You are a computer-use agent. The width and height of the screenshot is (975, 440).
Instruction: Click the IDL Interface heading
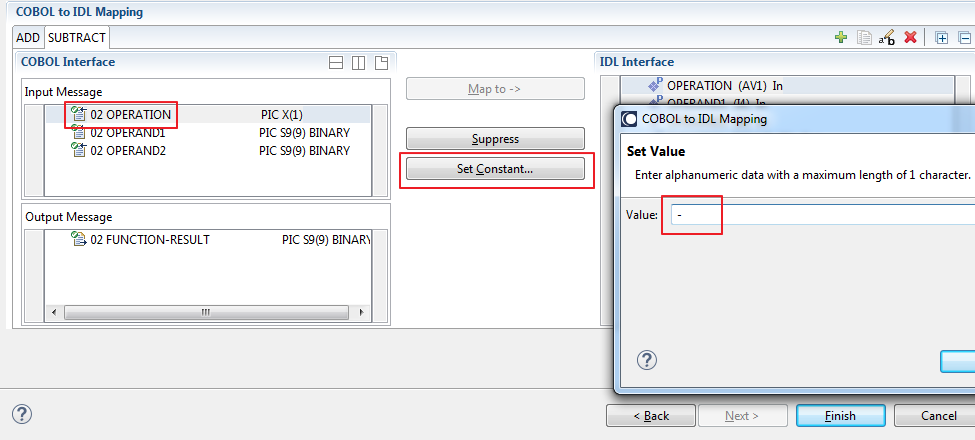click(637, 62)
